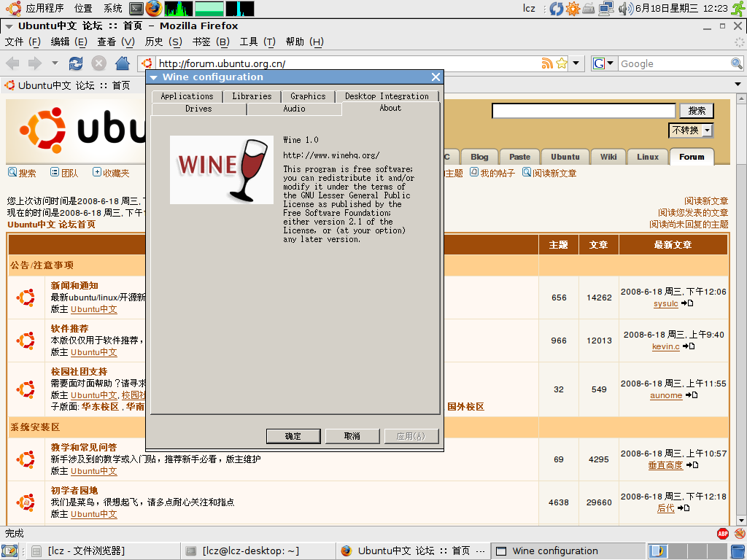Show desktop using the bottom-left panel icon
This screenshot has width=747, height=560.
[9, 551]
